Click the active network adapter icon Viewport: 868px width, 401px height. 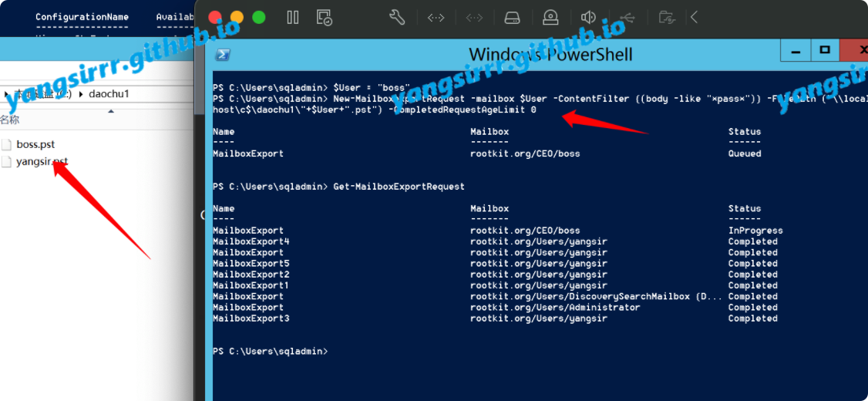point(436,18)
